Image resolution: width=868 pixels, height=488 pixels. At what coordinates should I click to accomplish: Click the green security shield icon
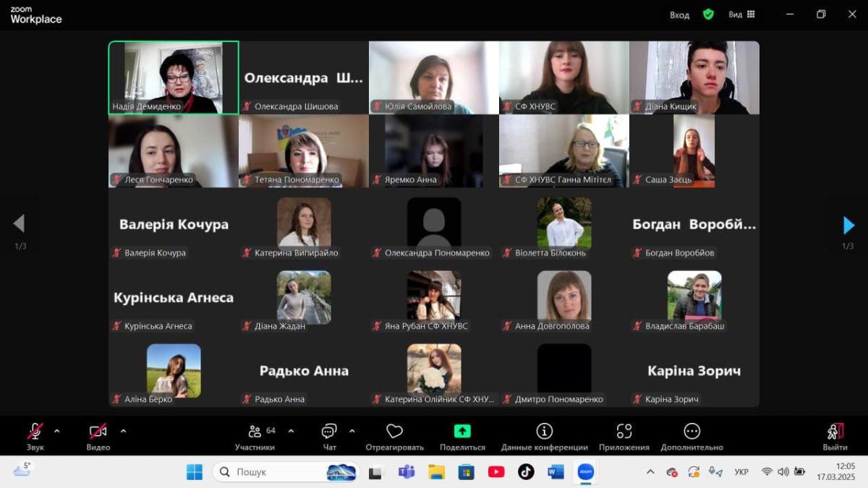pos(708,14)
